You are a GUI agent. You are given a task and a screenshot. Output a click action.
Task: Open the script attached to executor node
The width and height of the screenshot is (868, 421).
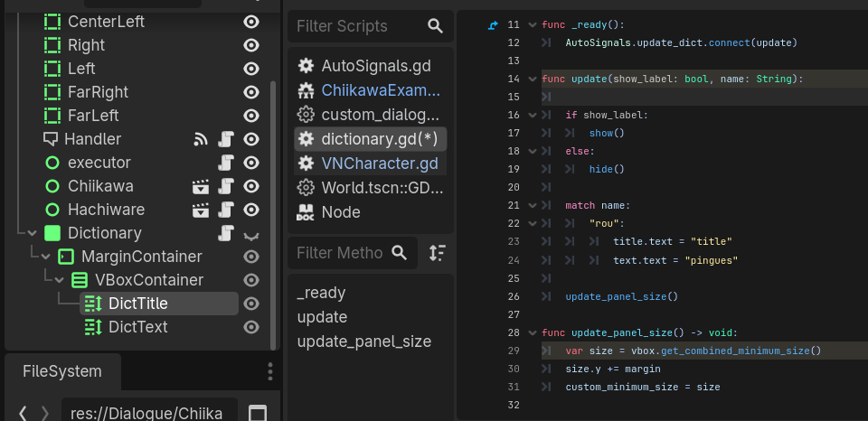click(x=228, y=163)
